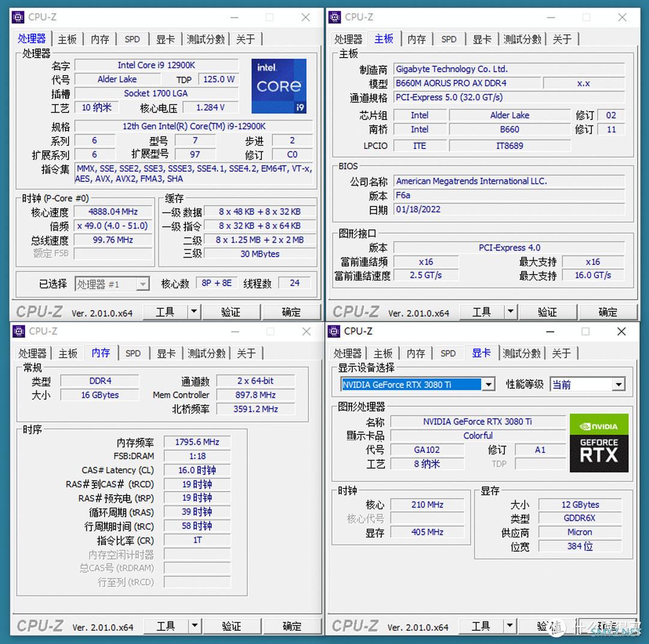Switch to 内存 tab in the top-left window
649x644 pixels.
point(100,39)
